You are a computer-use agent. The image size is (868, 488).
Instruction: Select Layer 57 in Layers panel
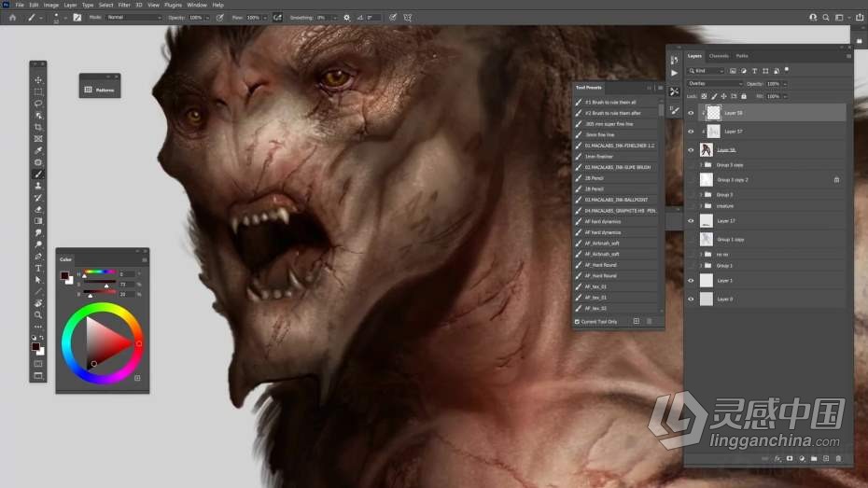(x=772, y=132)
